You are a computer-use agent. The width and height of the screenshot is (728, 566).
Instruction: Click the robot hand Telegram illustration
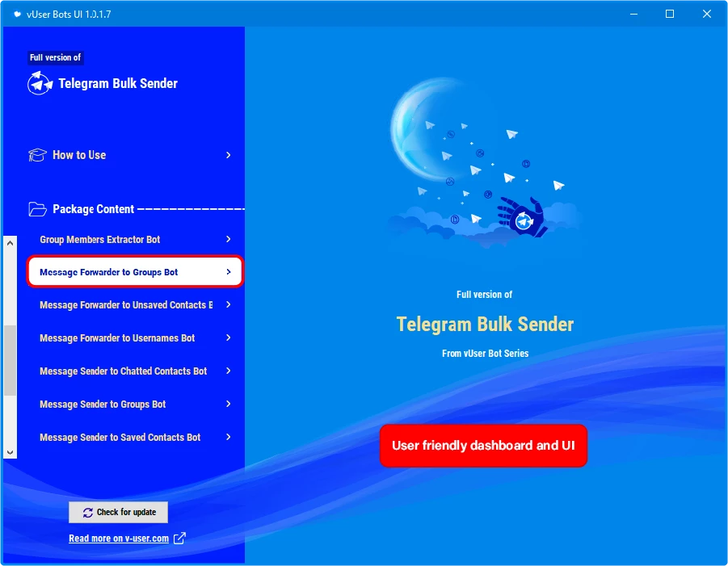pos(522,216)
